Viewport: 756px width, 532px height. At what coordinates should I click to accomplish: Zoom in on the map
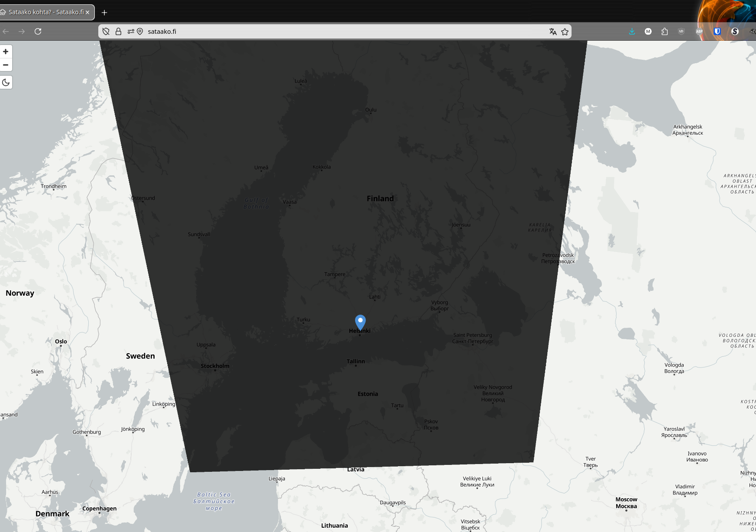point(6,52)
